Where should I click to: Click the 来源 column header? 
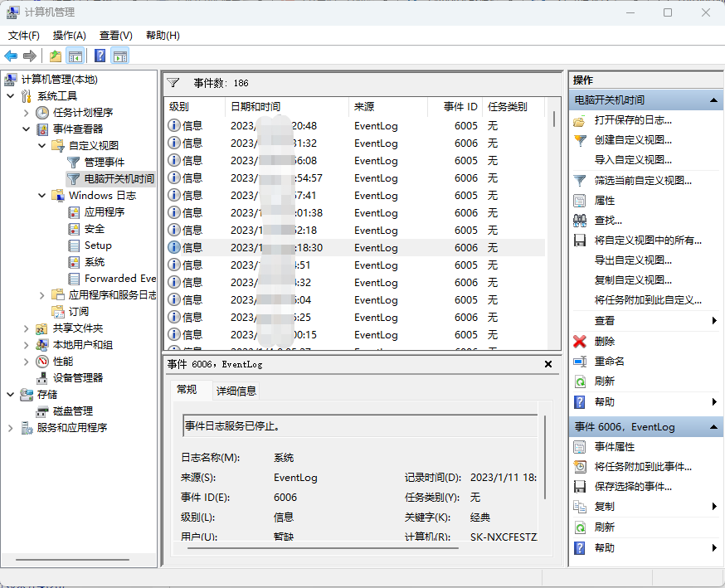388,107
